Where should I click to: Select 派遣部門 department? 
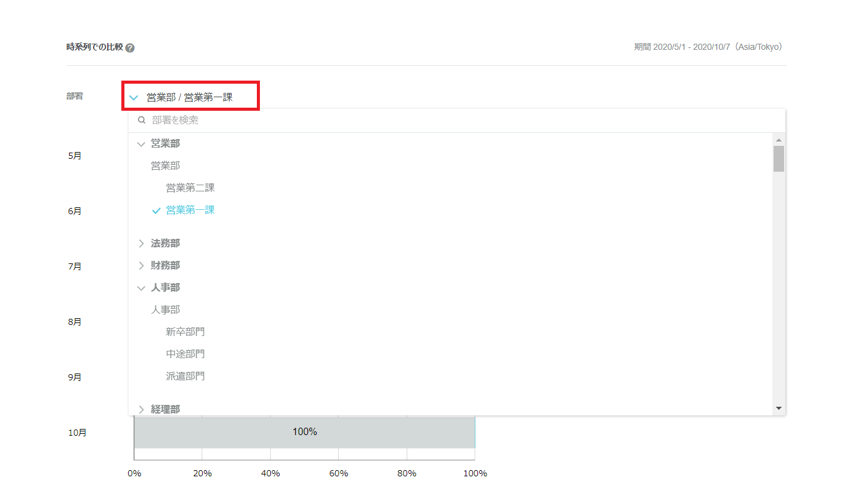185,377
